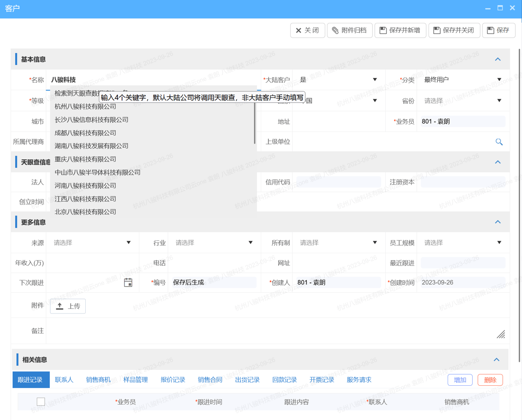Tick the table header checkbox
The width and height of the screenshot is (522, 420).
pos(40,401)
